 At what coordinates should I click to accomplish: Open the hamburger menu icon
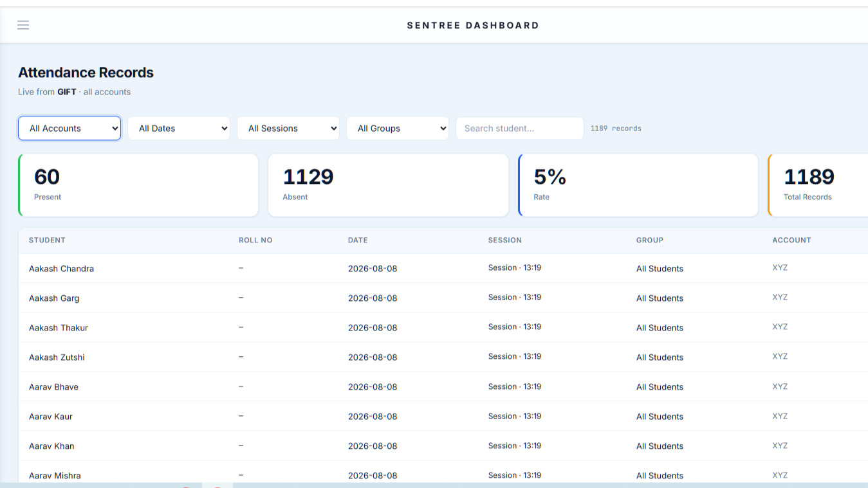(23, 25)
